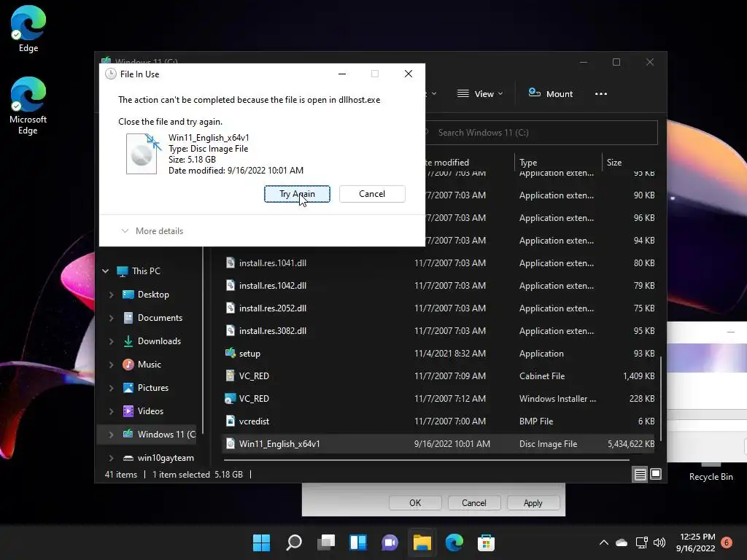Expand the Documents tree node
Viewport: 747px width, 560px height.
tap(111, 318)
